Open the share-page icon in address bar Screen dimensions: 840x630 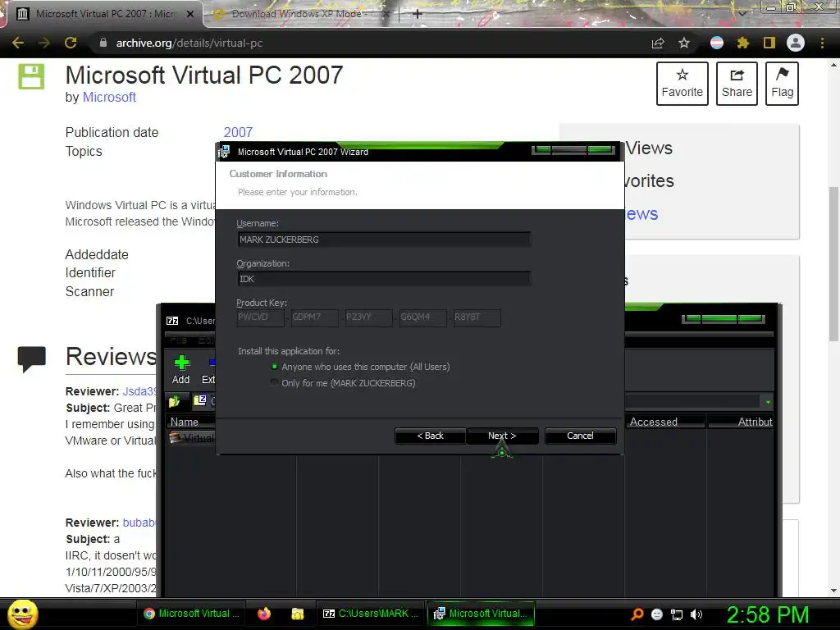click(658, 43)
